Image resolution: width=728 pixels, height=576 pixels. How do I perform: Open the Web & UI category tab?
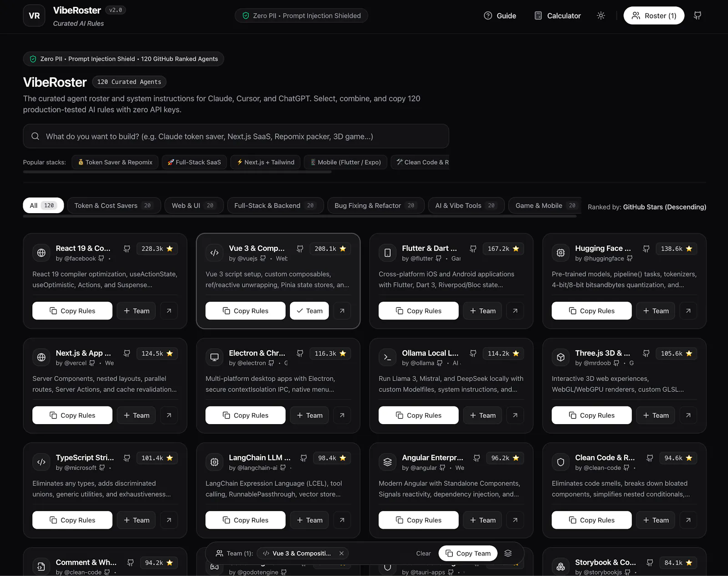[x=194, y=205]
